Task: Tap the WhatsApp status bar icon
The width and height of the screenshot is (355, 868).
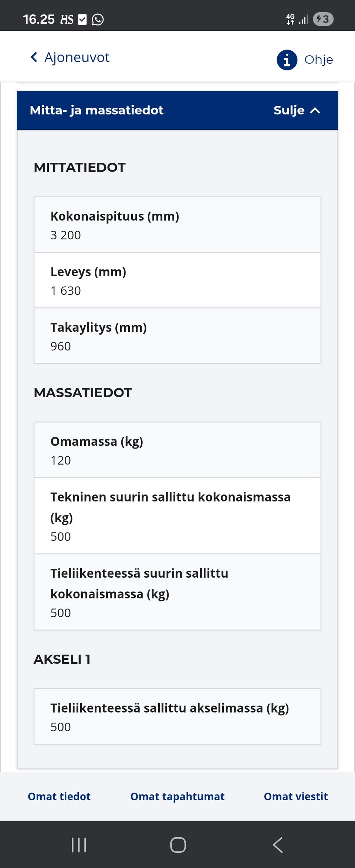Action: click(x=98, y=20)
